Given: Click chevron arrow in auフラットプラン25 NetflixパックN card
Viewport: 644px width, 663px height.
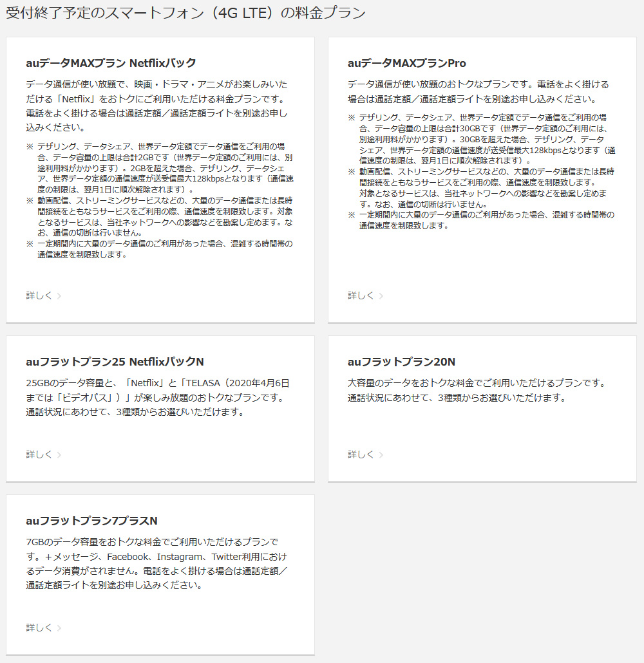Looking at the screenshot, I should [59, 455].
